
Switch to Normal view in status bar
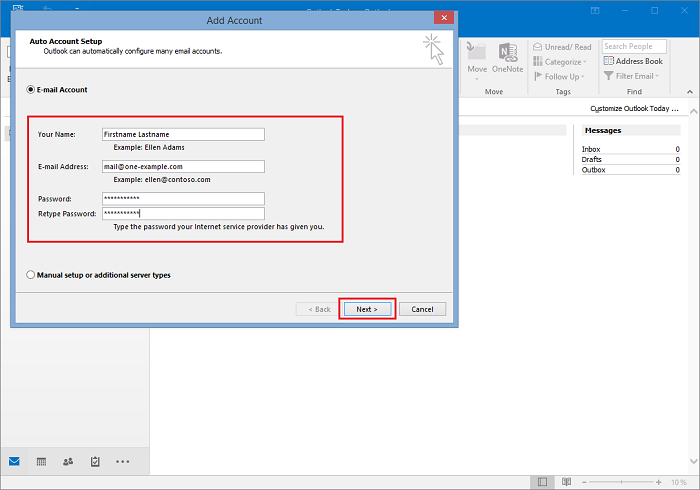(542, 482)
